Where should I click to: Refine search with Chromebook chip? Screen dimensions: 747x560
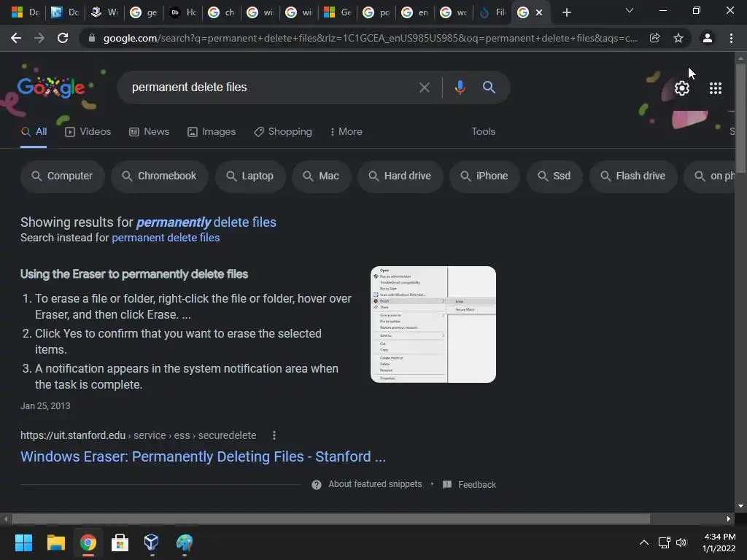[x=160, y=176]
